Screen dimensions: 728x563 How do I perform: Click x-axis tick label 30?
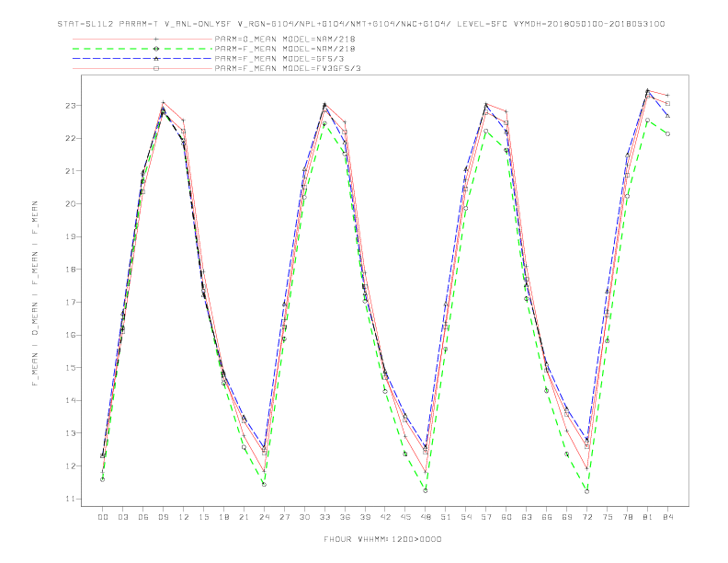click(304, 517)
